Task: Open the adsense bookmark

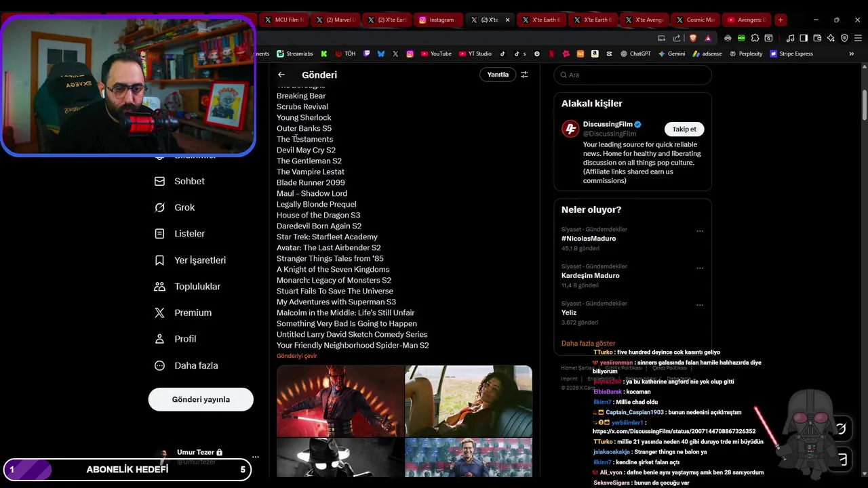Action: tap(707, 54)
